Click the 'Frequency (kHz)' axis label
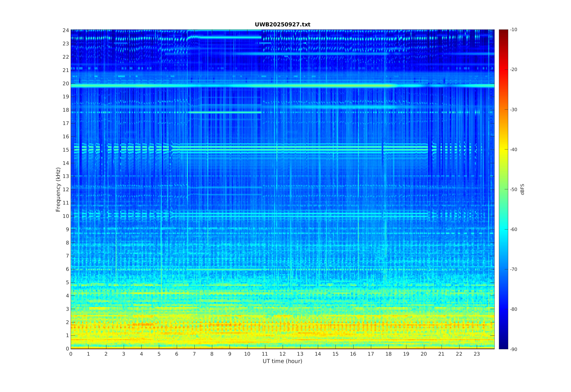571x392 pixels. pyautogui.click(x=58, y=189)
